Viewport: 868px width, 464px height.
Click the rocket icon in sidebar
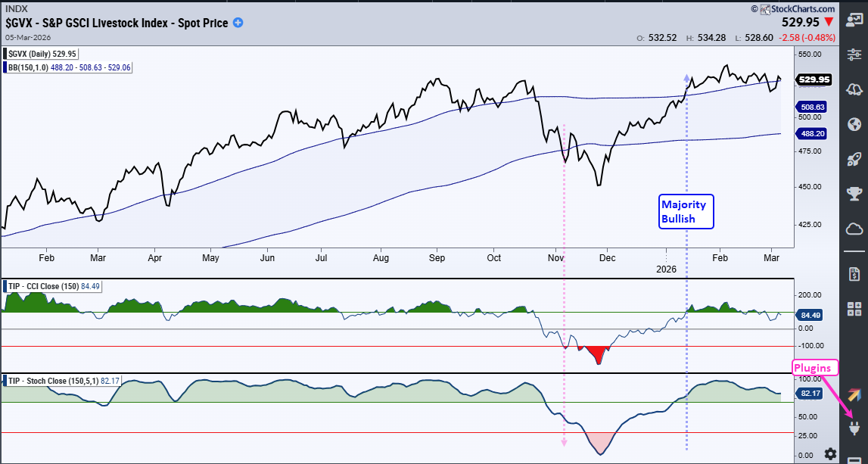(854, 159)
